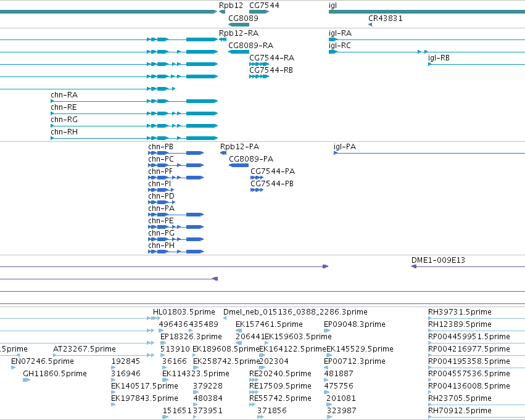Click the CG7544 gene label
The width and height of the screenshot is (525, 420).
(x=264, y=6)
